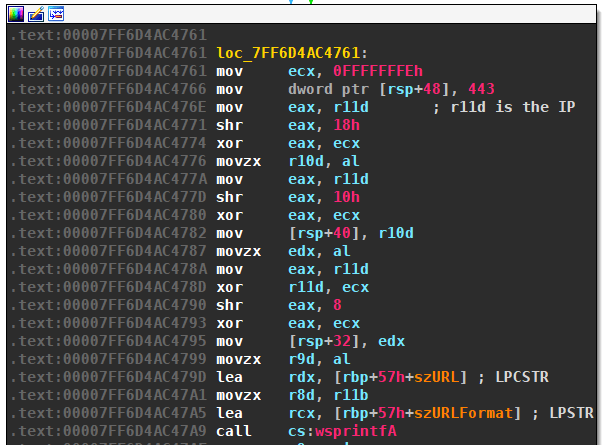Click address .text:00007FF6D4AC4795
This screenshot has height=445, width=603.
[108, 341]
